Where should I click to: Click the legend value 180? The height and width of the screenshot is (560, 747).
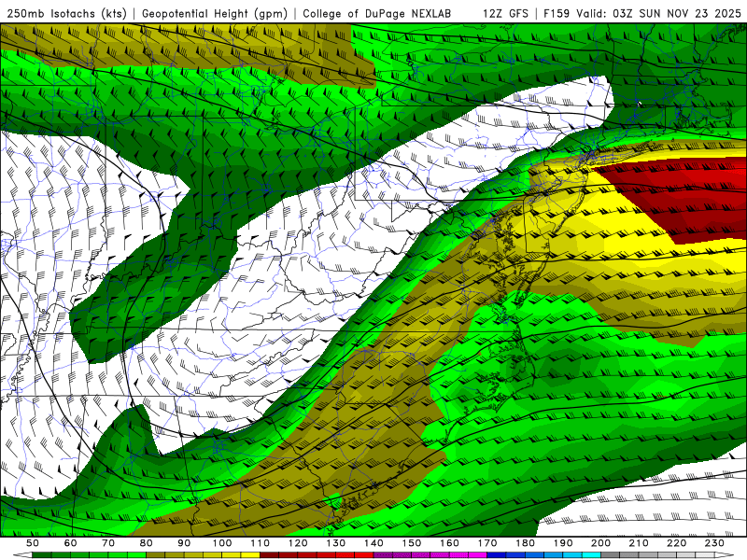point(525,543)
